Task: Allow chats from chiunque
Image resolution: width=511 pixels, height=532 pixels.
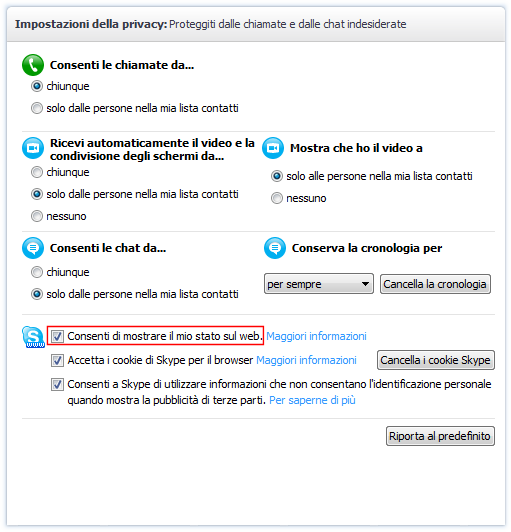Action: (x=37, y=272)
